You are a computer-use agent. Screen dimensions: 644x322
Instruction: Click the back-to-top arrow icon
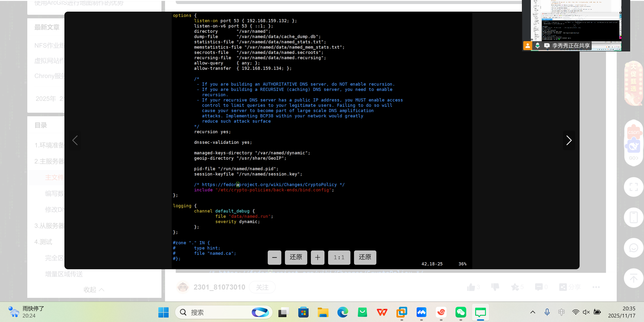(x=633, y=278)
